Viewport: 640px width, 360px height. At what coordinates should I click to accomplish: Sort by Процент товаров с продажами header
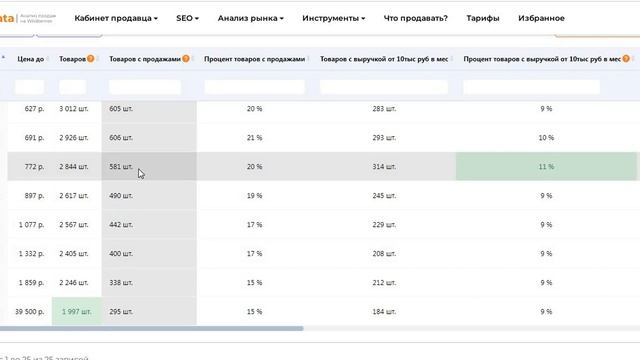254,59
